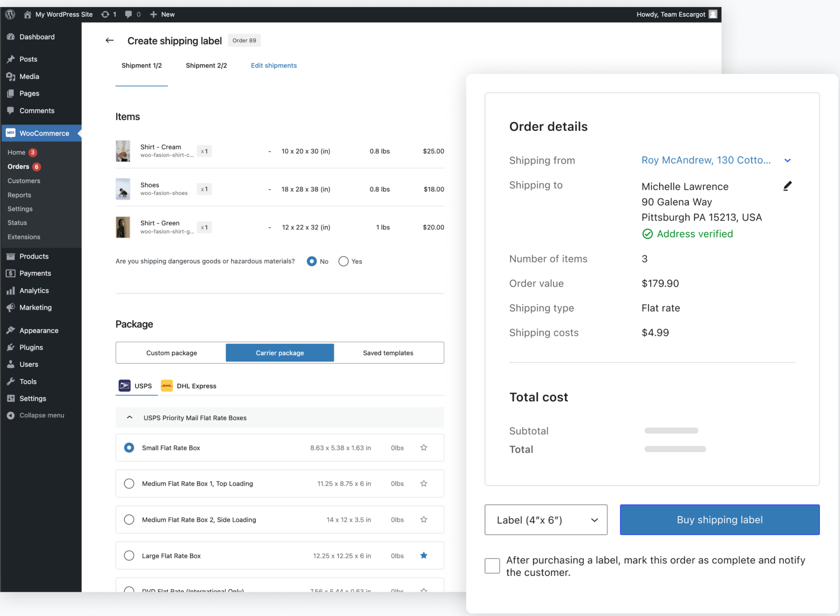Collapse the admin menu
Image resolution: width=840 pixels, height=616 pixels.
(35, 415)
